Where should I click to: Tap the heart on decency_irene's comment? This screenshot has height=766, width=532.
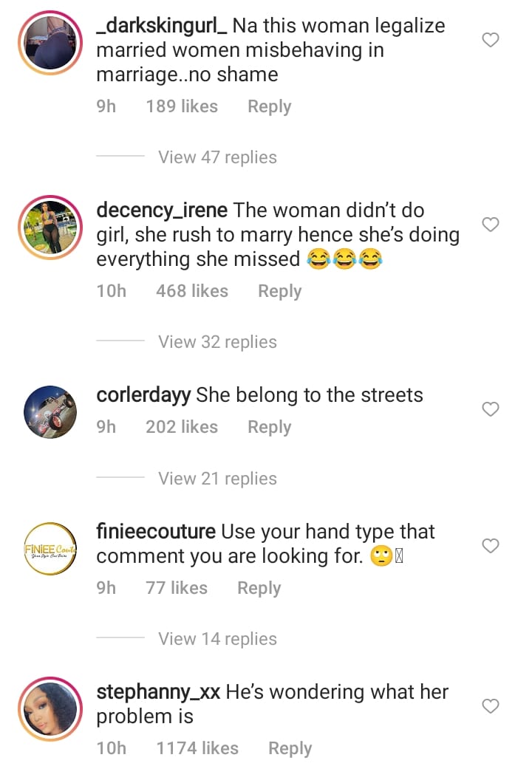click(491, 225)
